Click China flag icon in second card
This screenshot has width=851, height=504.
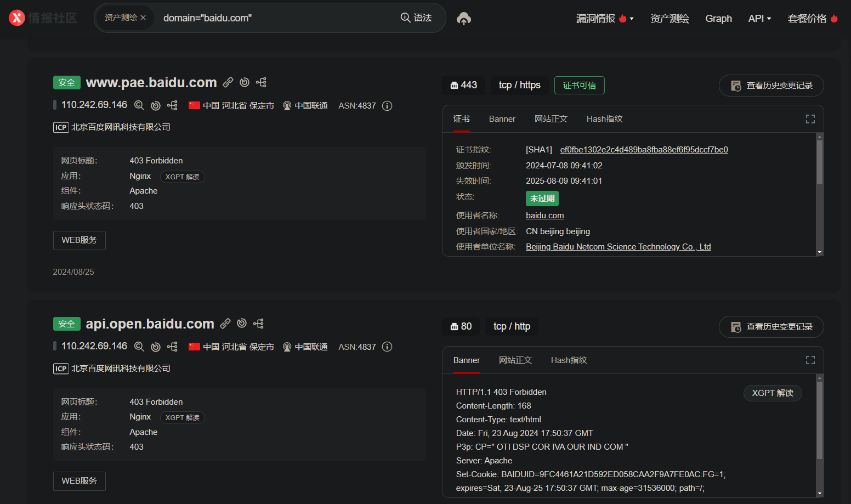click(x=194, y=347)
